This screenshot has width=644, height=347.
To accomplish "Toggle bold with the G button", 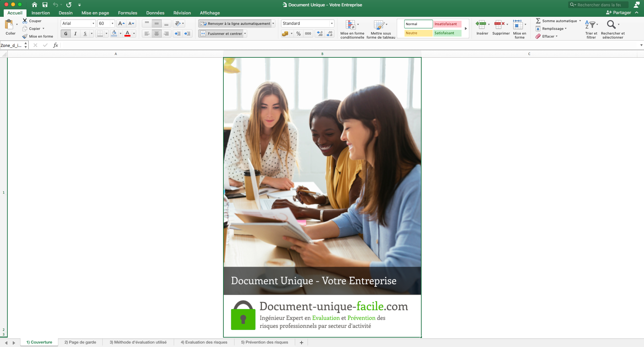I will (66, 33).
